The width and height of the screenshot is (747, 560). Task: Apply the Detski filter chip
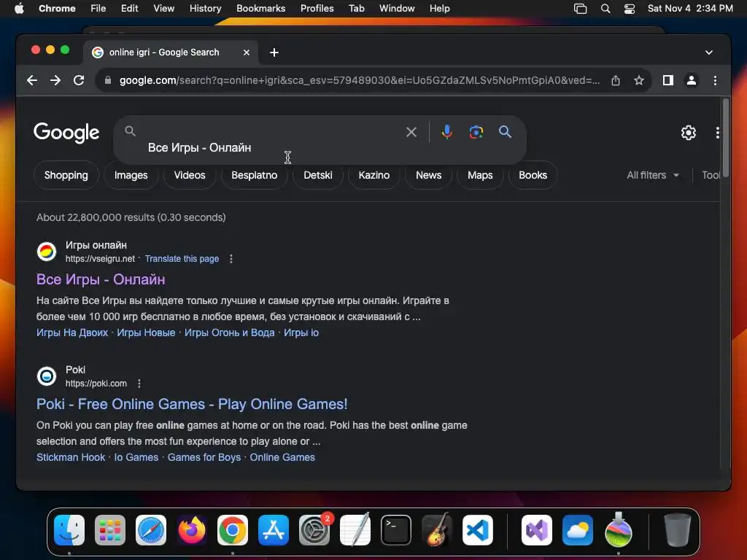(x=318, y=175)
